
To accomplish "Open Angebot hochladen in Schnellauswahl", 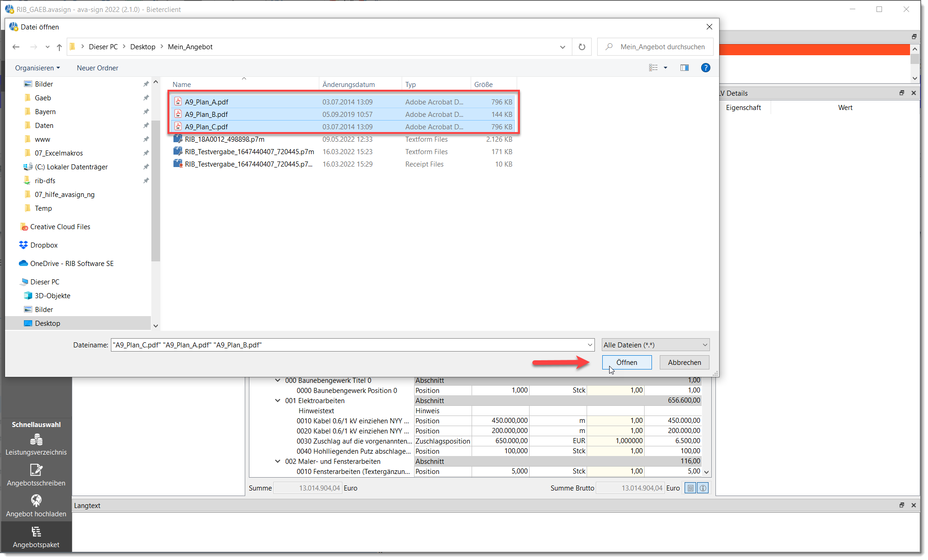I will tap(36, 507).
